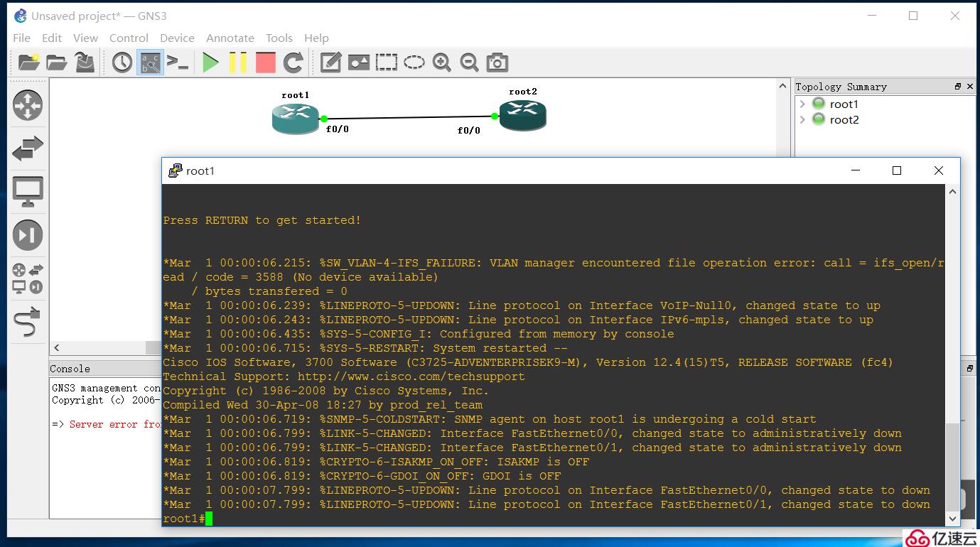The image size is (980, 547).
Task: Open the File menu
Action: 22,38
